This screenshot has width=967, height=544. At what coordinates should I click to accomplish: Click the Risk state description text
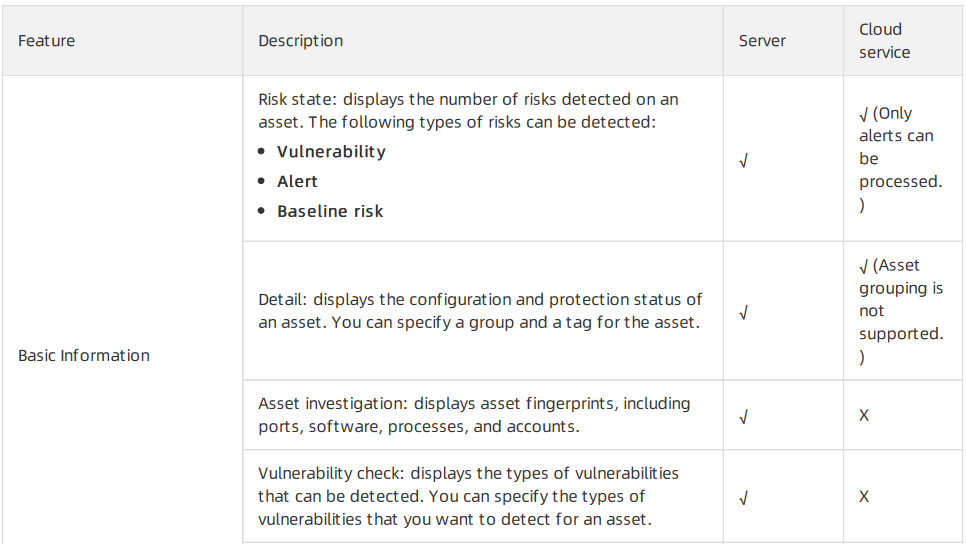click(468, 110)
